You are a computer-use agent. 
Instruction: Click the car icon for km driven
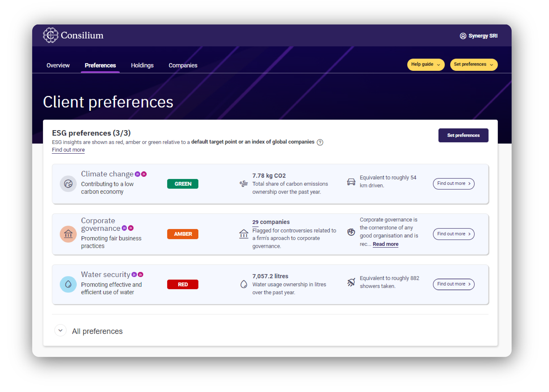(351, 182)
